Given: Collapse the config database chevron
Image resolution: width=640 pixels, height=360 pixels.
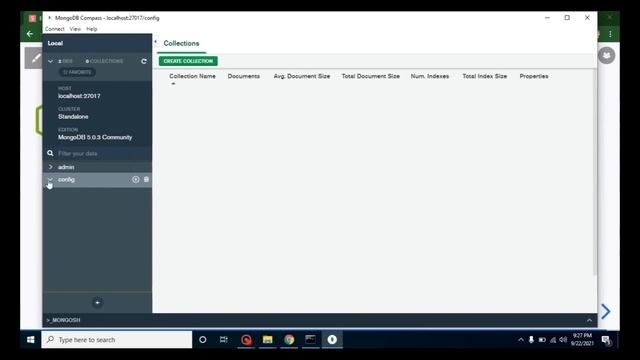Looking at the screenshot, I should [50, 179].
